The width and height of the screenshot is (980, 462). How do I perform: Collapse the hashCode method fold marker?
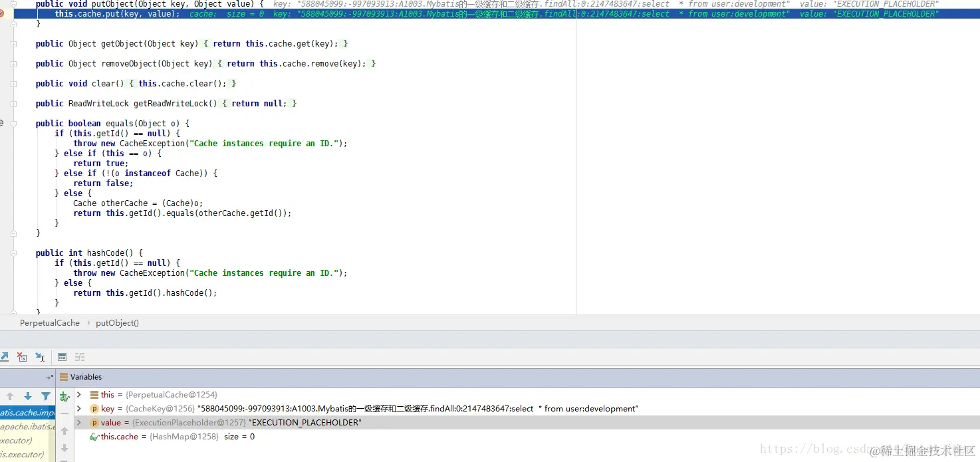coord(13,253)
